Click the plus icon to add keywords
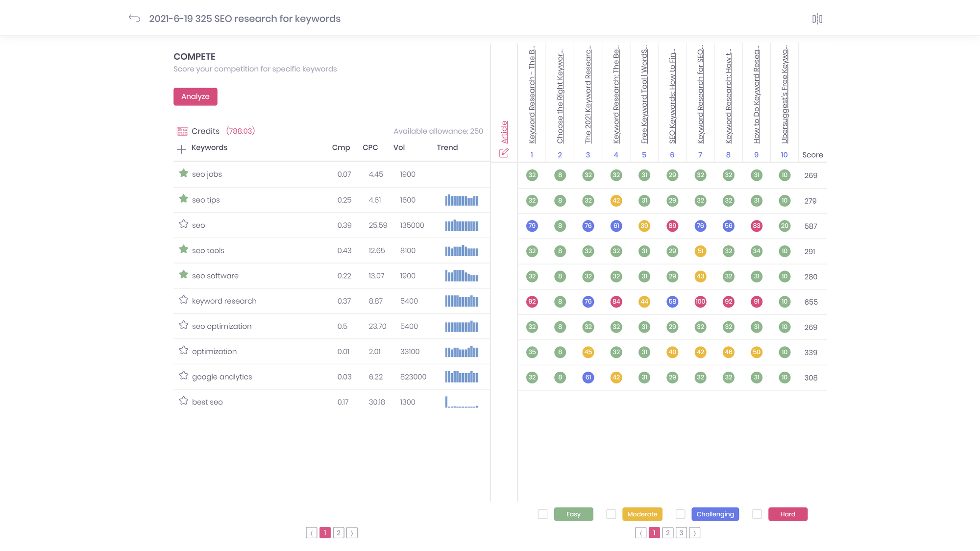The width and height of the screenshot is (980, 551). click(181, 149)
